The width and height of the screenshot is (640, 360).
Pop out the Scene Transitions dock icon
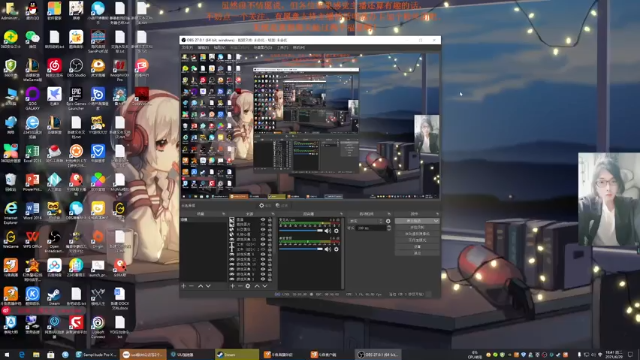[389, 214]
